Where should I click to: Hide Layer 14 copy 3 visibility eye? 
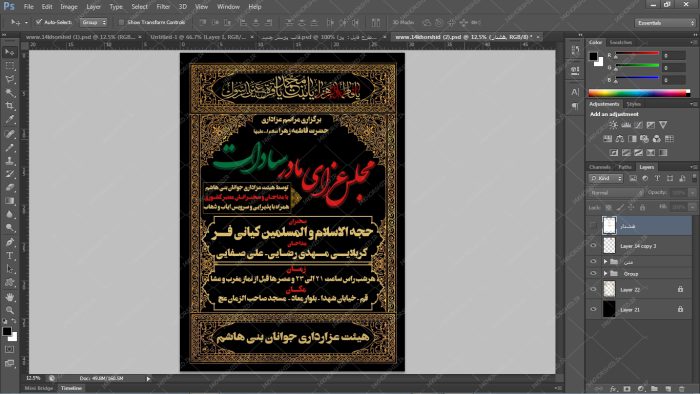(593, 245)
